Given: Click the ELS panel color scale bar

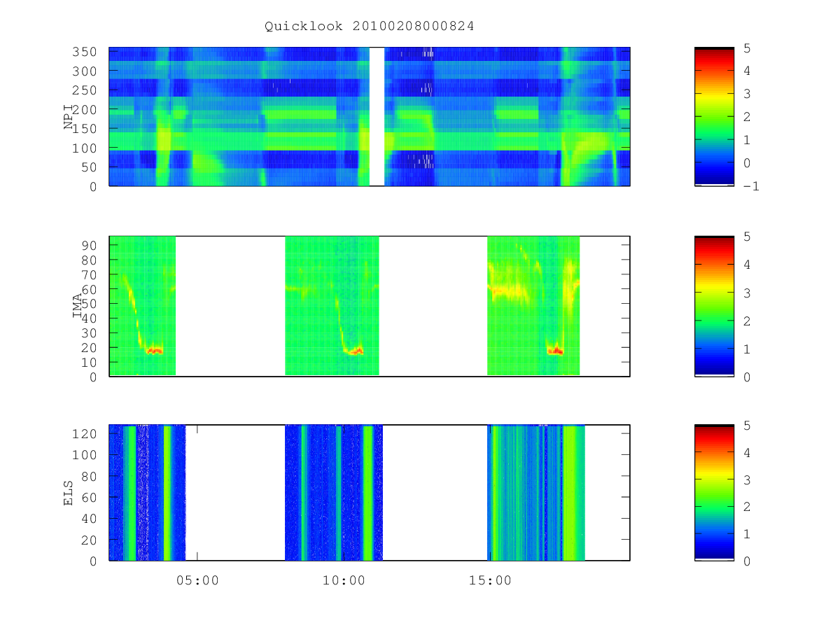Looking at the screenshot, I should [714, 493].
